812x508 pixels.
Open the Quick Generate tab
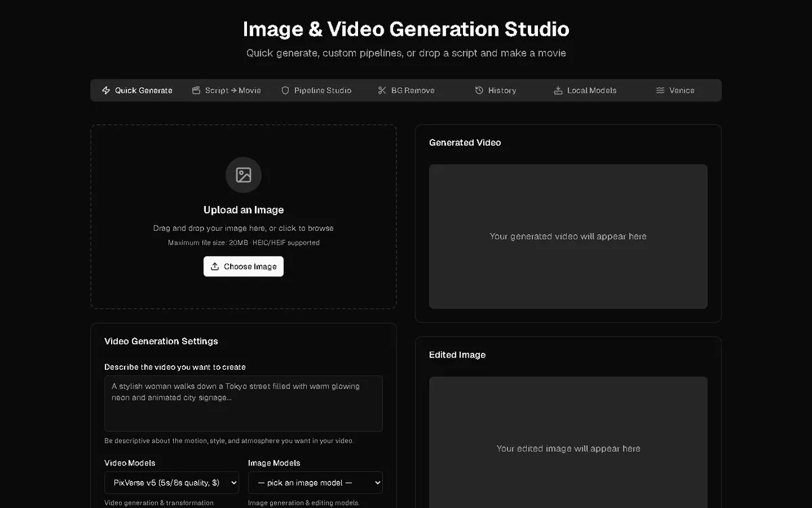pyautogui.click(x=137, y=90)
